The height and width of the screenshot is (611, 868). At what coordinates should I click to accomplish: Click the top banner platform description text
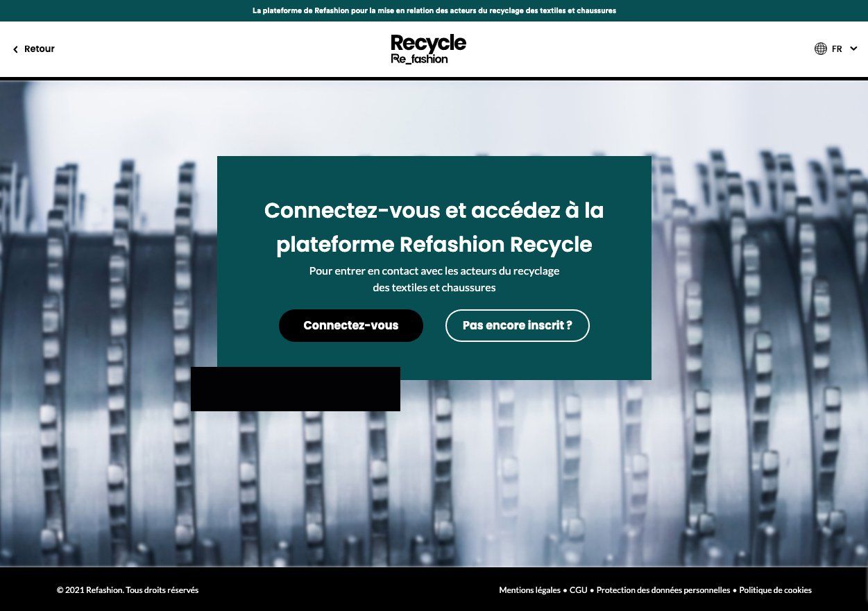(x=434, y=10)
